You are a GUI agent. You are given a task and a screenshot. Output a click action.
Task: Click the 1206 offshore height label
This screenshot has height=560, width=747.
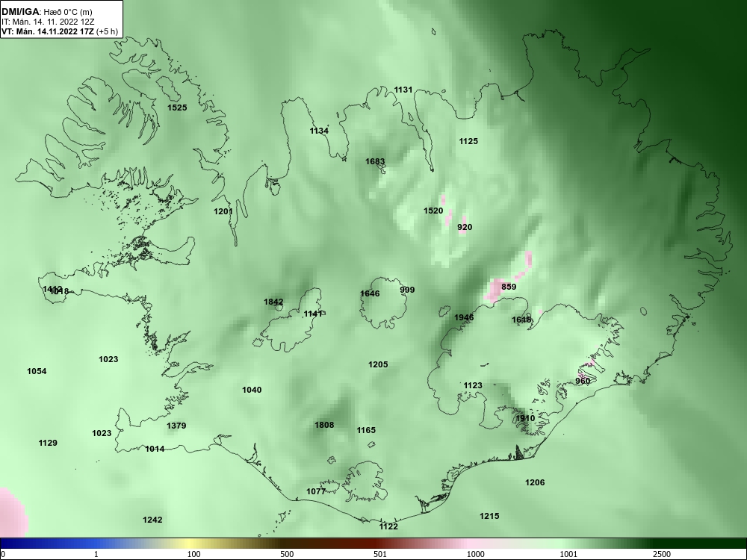pos(535,482)
